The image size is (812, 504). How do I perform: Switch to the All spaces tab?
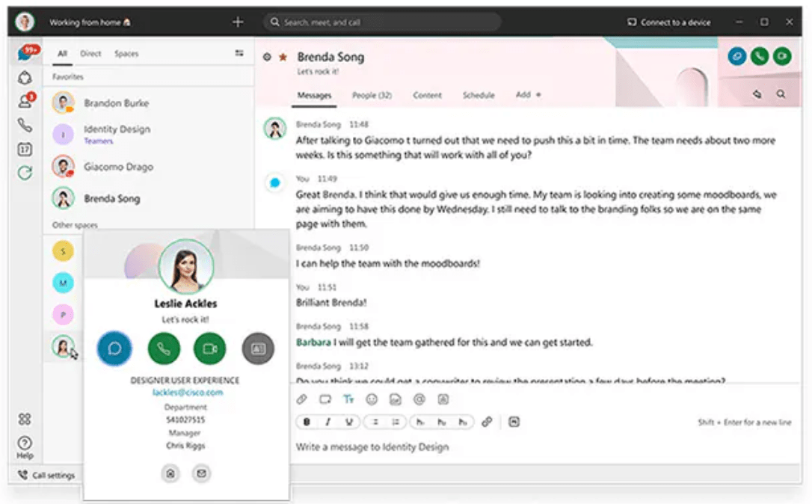(x=62, y=53)
